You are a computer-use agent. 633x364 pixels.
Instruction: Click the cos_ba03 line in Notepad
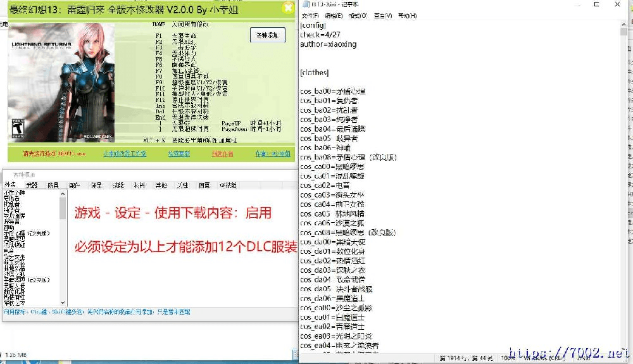click(329, 120)
